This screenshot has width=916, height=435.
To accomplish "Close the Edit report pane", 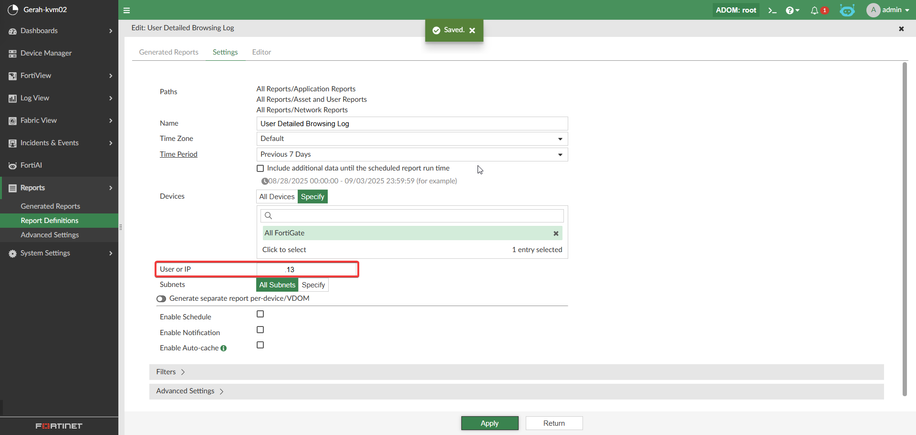I will point(901,29).
